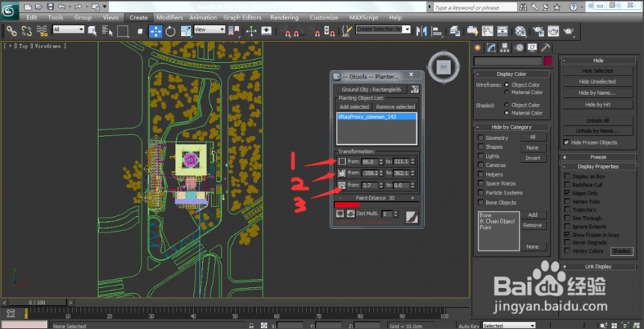Activate the Select and Move tool
The width and height of the screenshot is (644, 329).
coord(156,31)
